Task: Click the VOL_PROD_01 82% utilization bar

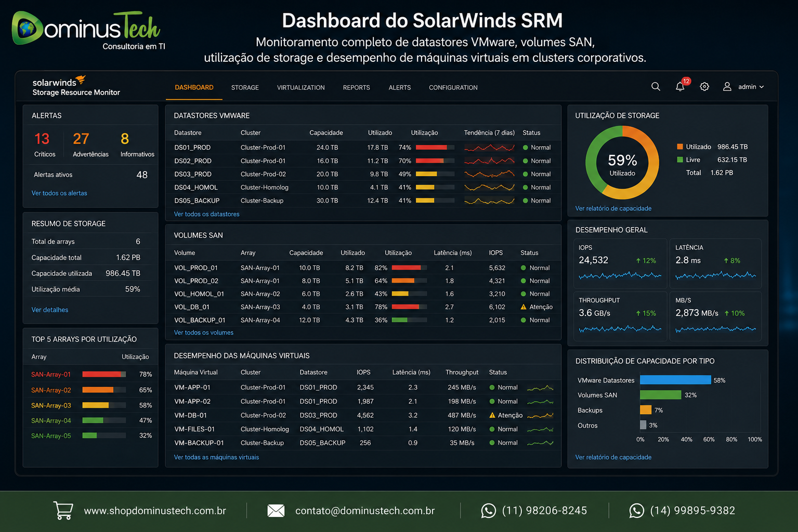Action: click(409, 268)
